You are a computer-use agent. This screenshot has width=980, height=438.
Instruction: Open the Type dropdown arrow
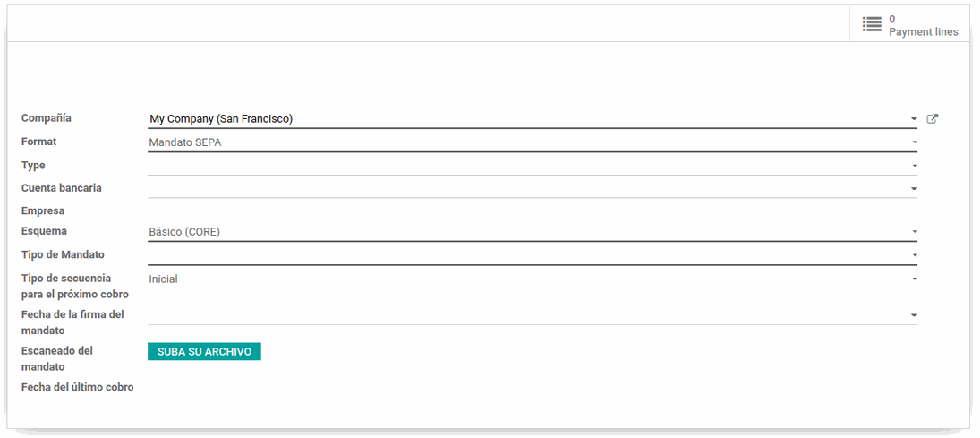point(914,166)
